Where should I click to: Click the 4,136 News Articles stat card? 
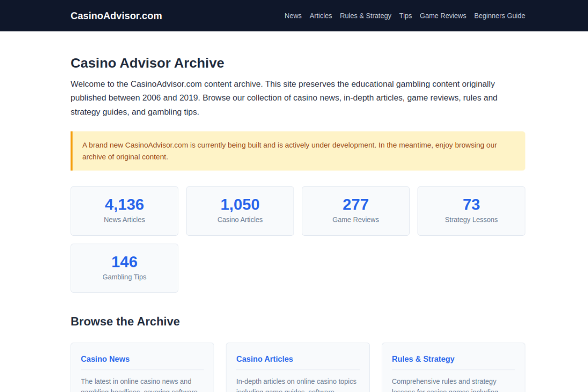click(124, 211)
